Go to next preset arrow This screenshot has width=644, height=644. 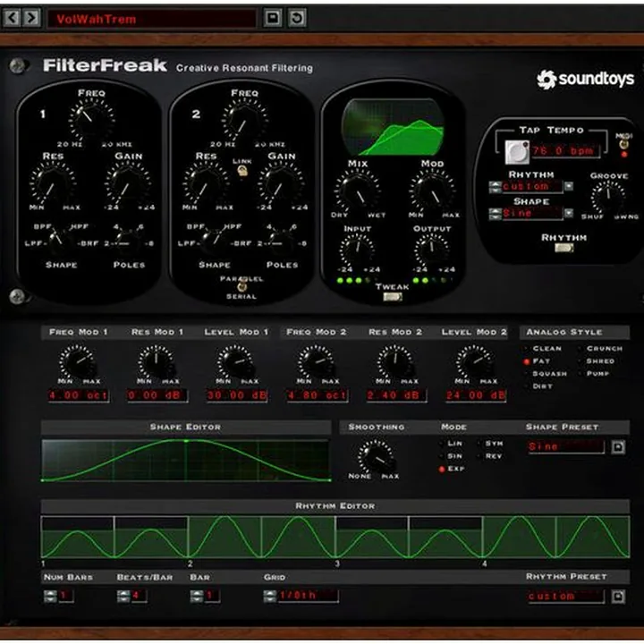coord(31,18)
